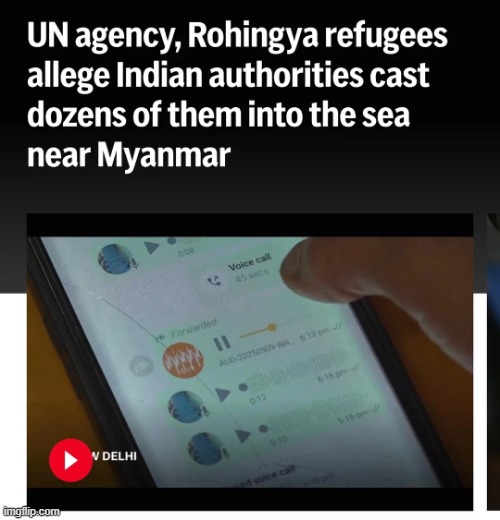Pause the forwarded audio message

(221, 343)
